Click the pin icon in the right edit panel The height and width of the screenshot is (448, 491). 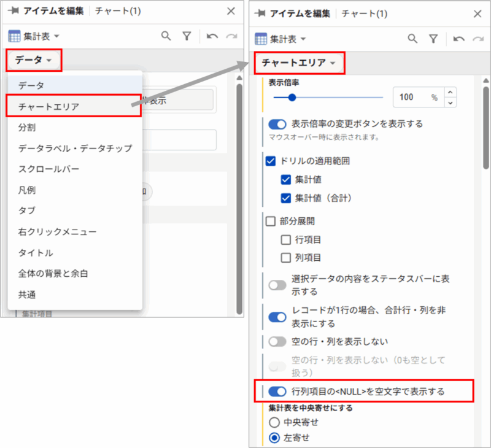coord(259,13)
